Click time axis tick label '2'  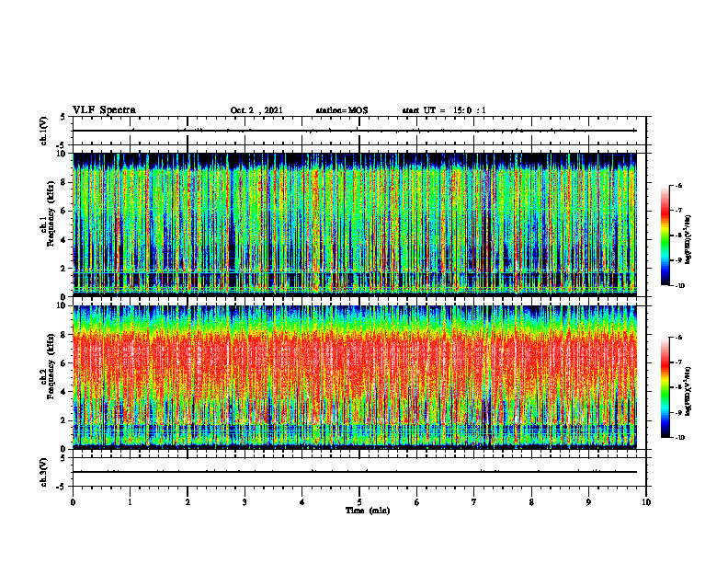tap(188, 502)
